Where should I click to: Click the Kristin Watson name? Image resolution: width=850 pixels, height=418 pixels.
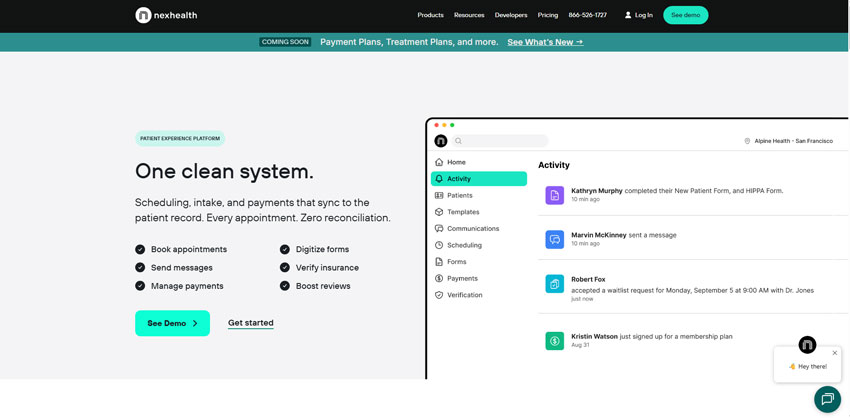(594, 337)
